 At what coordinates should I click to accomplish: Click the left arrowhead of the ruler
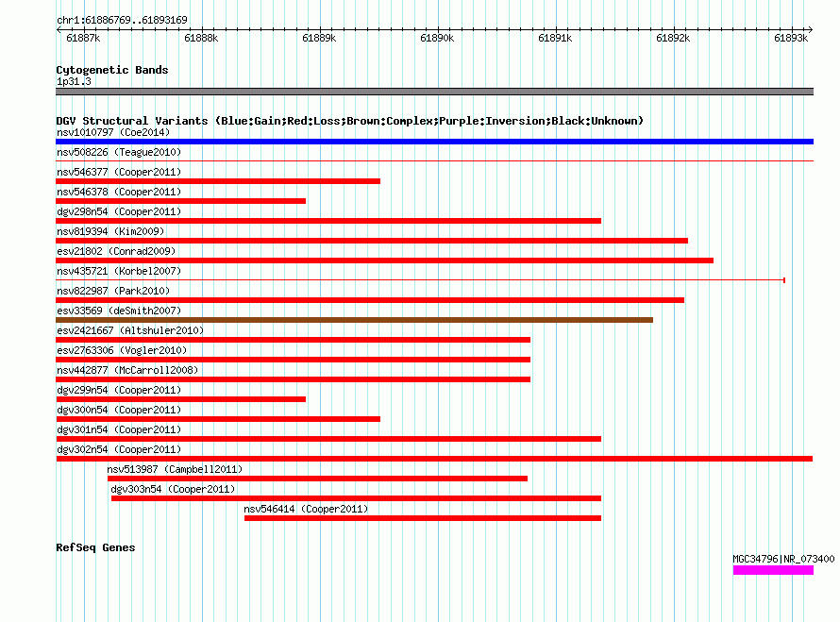(59, 29)
